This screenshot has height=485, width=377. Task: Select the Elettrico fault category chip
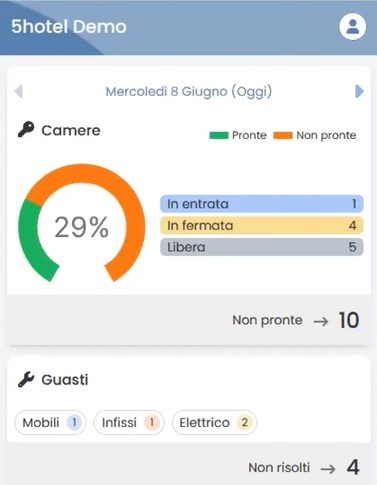click(x=214, y=423)
